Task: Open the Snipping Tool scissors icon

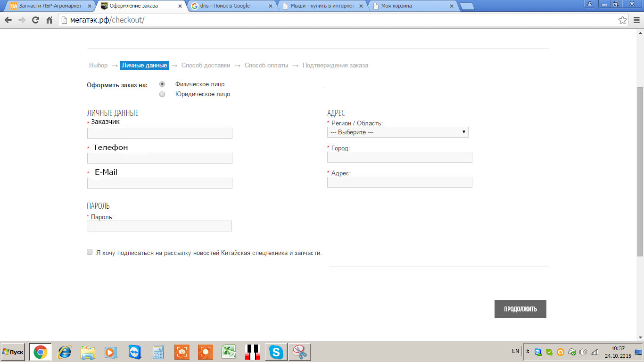Action: coord(299,352)
